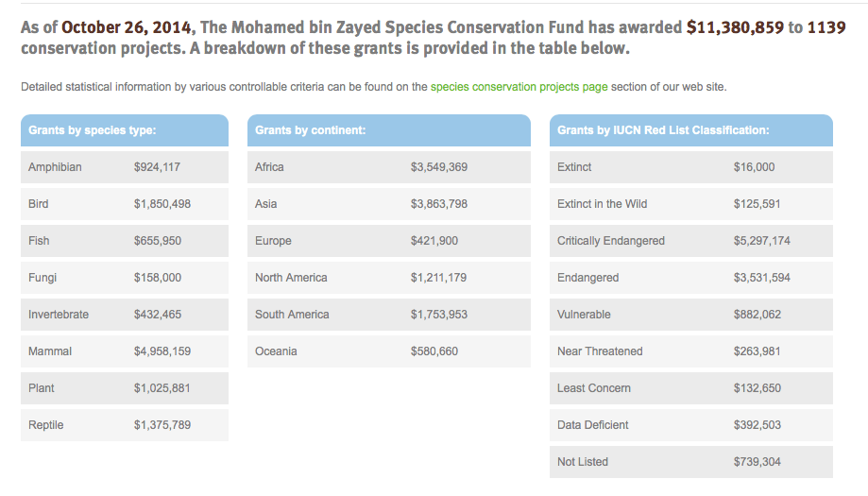868x496 pixels.
Task: Select the Reptile row
Action: [124, 425]
